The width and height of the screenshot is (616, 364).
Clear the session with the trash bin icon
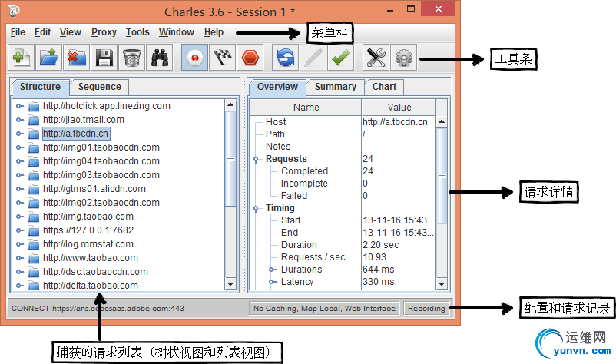coord(131,58)
